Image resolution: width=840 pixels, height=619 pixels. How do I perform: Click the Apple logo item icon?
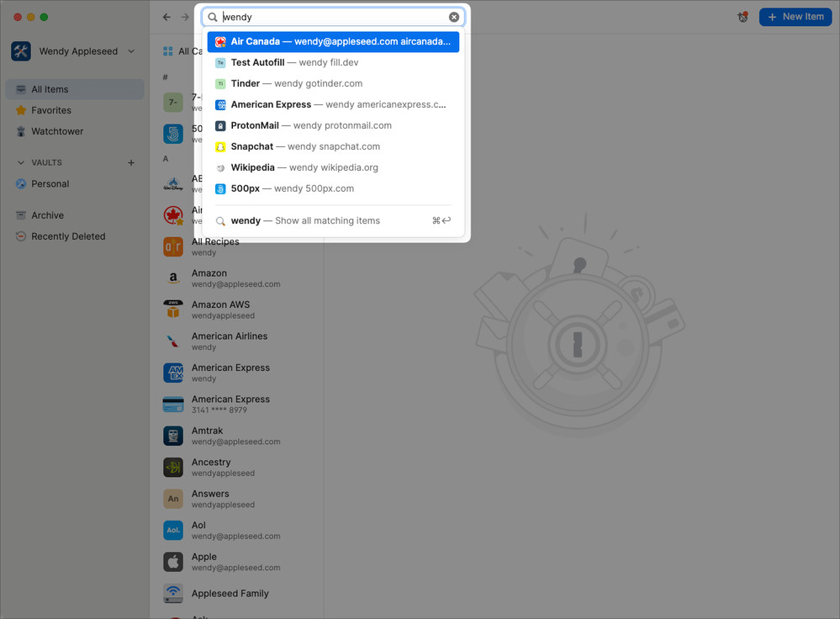pos(173,562)
